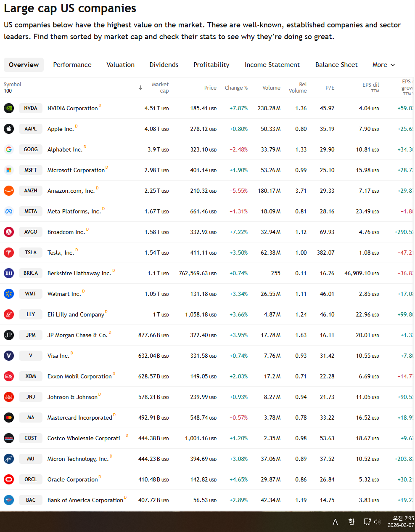The width and height of the screenshot is (415, 532).
Task: Click the market cap sort arrow icon
Action: pos(140,88)
